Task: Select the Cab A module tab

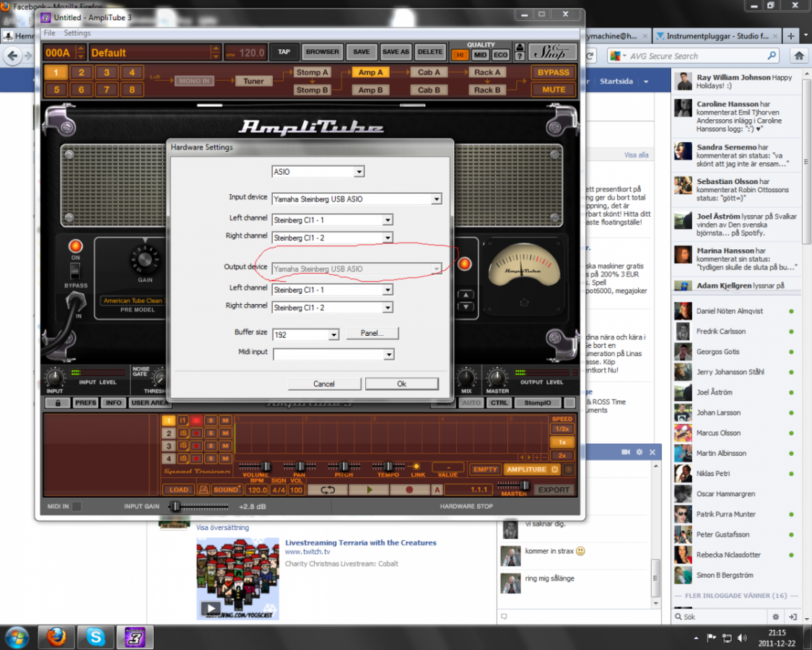Action: (x=429, y=72)
